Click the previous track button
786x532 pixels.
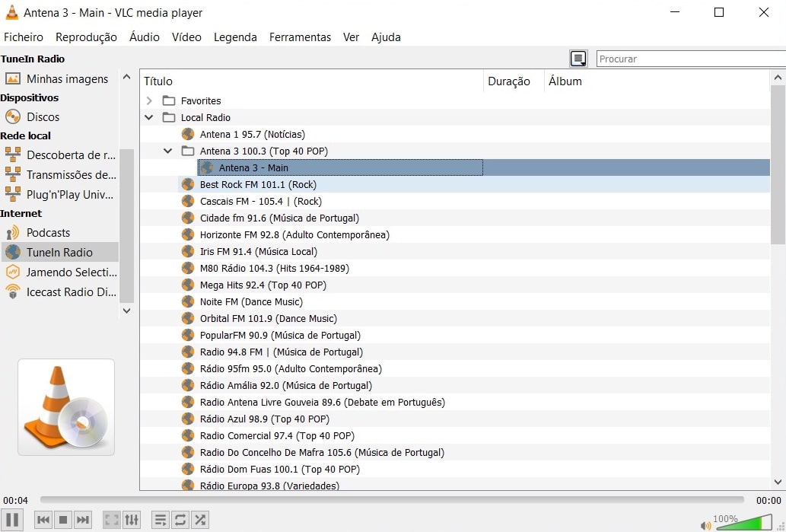[x=43, y=520]
